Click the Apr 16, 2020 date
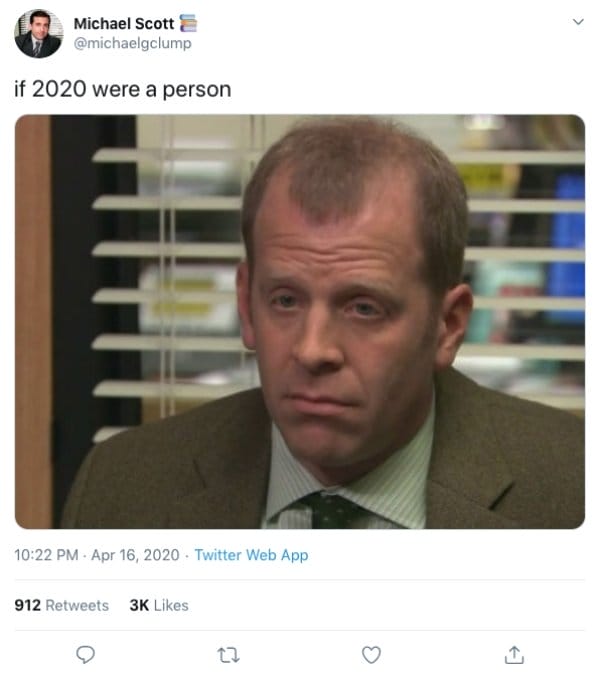 [x=135, y=555]
